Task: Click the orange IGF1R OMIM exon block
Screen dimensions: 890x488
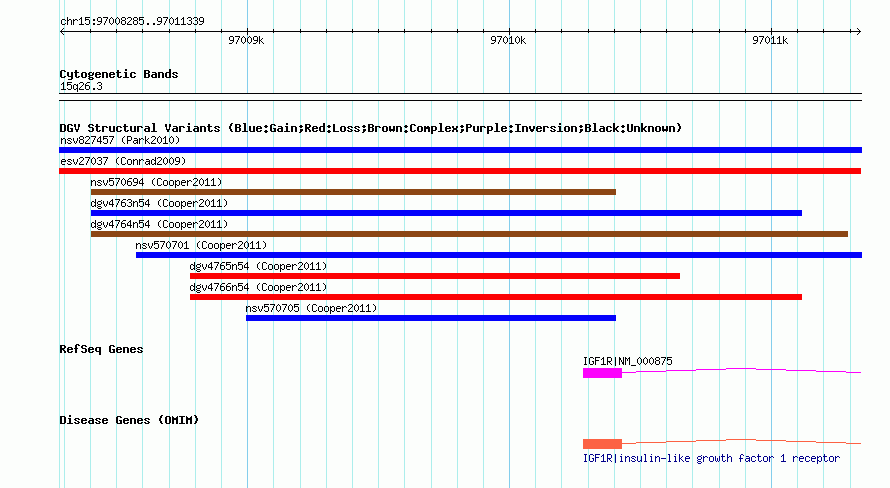Action: pyautogui.click(x=602, y=444)
